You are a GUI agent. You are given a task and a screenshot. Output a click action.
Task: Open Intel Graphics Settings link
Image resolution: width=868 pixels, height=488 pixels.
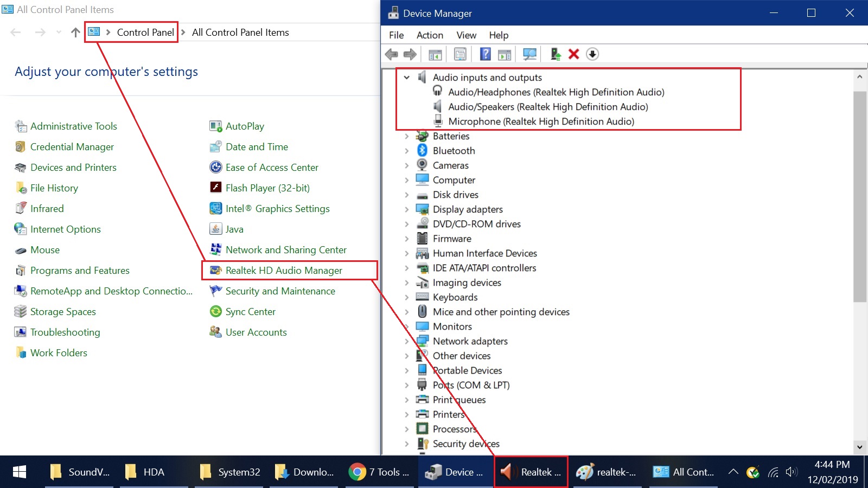(277, 209)
